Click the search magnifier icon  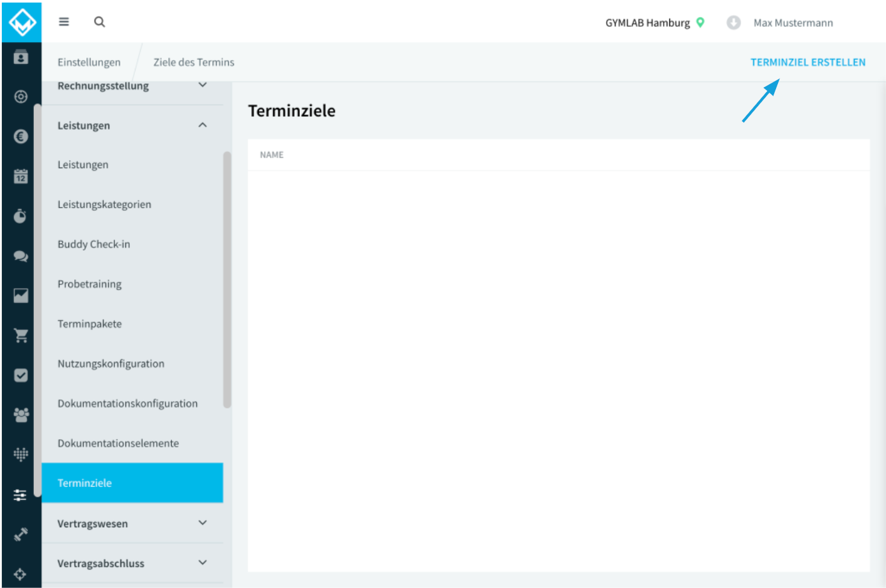tap(100, 22)
